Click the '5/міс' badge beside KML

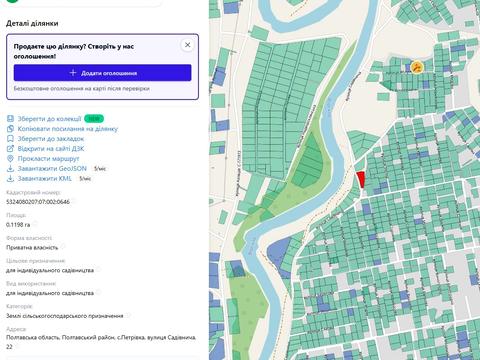click(85, 179)
